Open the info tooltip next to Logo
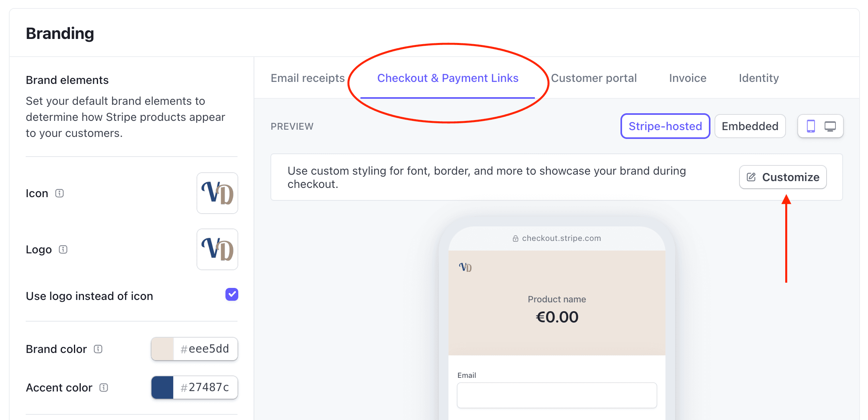 pyautogui.click(x=63, y=249)
